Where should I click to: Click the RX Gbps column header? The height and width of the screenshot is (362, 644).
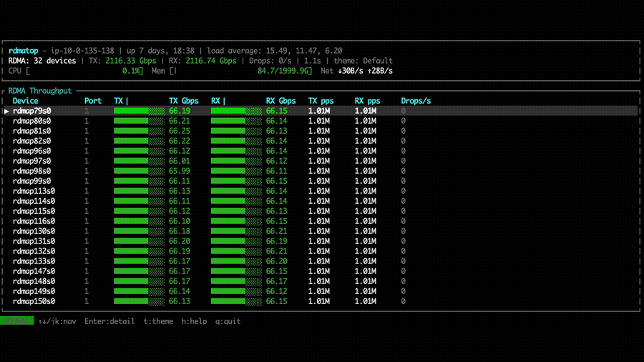pos(281,101)
